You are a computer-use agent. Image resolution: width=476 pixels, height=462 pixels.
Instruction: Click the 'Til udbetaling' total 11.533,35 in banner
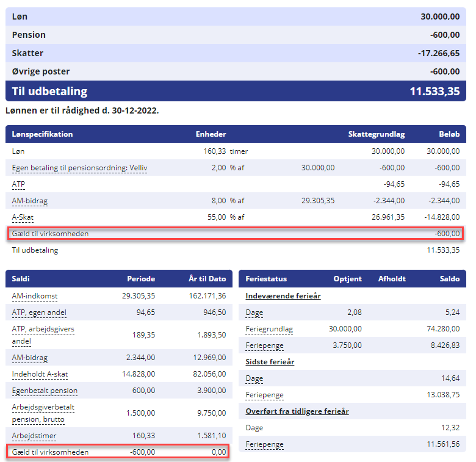tap(435, 91)
